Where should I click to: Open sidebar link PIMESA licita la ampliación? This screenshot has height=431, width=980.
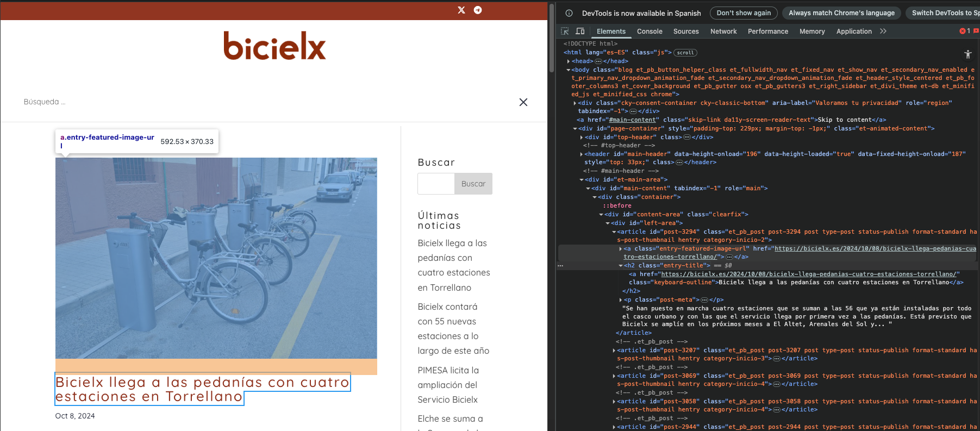(x=448, y=385)
